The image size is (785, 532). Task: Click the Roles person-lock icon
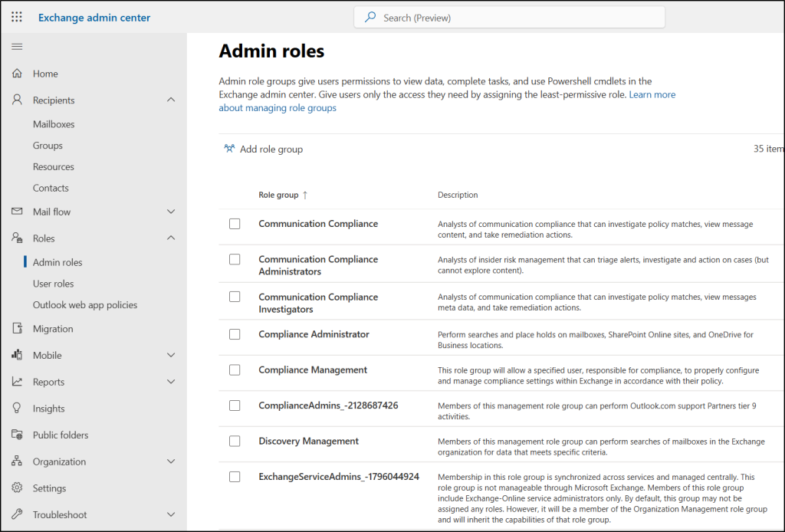(17, 238)
